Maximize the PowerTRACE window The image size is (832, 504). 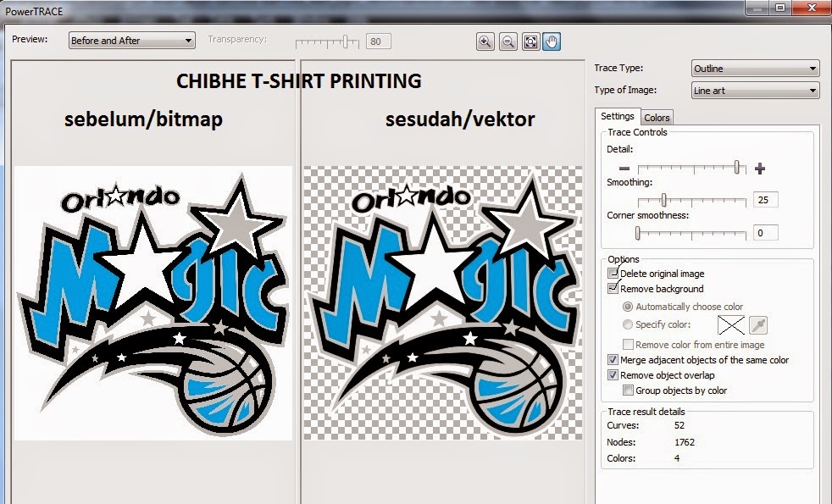780,8
